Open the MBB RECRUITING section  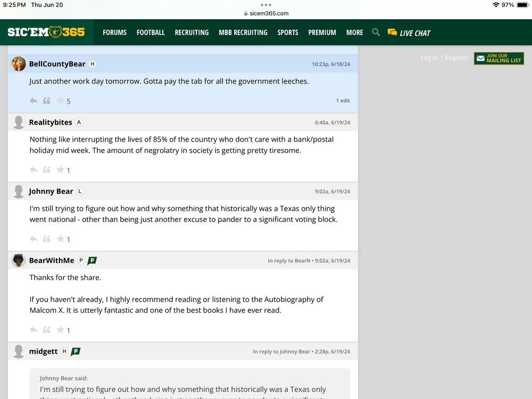pyautogui.click(x=243, y=32)
